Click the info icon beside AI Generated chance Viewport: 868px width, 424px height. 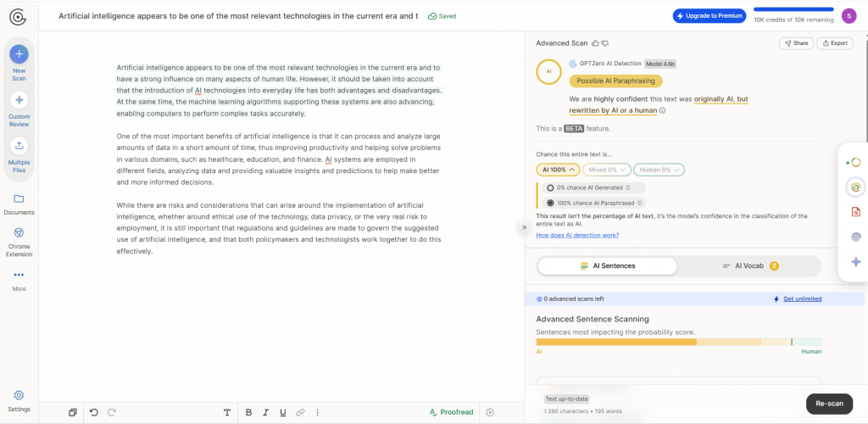point(628,187)
